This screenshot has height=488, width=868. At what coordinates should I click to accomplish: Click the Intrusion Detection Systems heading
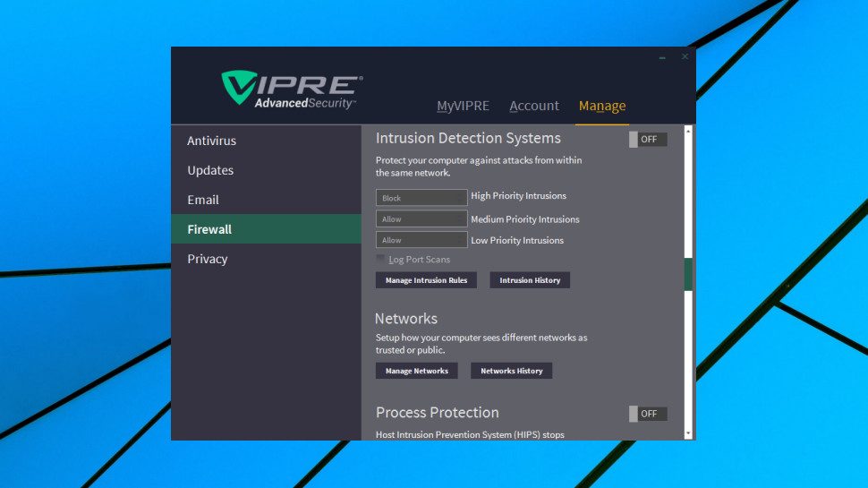(x=468, y=138)
